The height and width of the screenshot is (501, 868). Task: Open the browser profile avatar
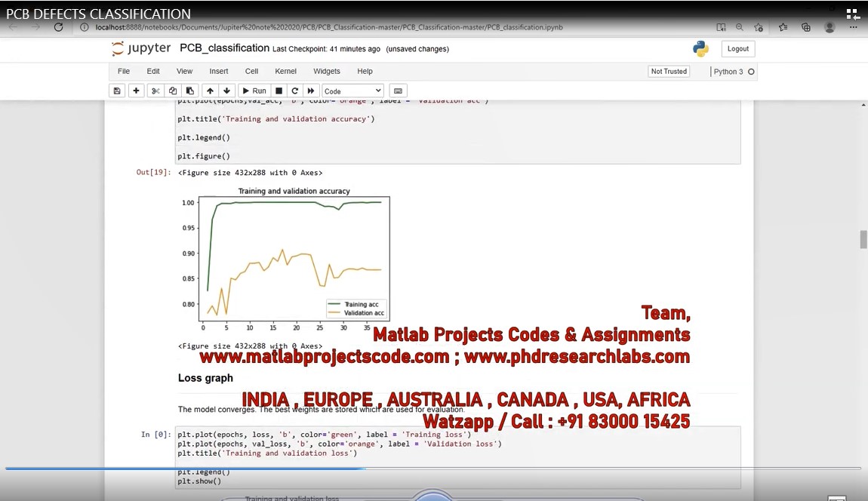click(830, 27)
